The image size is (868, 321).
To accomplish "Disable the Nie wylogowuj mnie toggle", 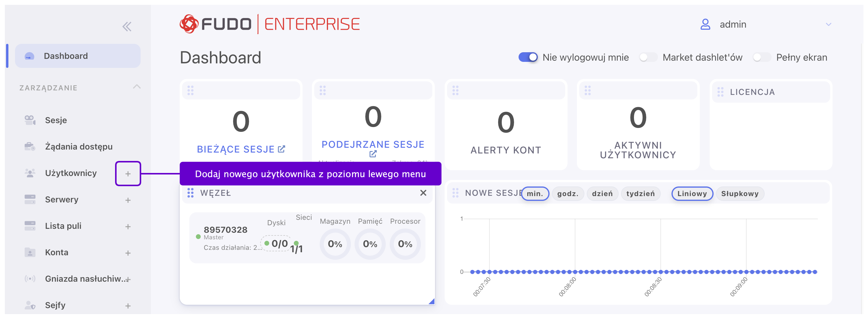I will [528, 57].
